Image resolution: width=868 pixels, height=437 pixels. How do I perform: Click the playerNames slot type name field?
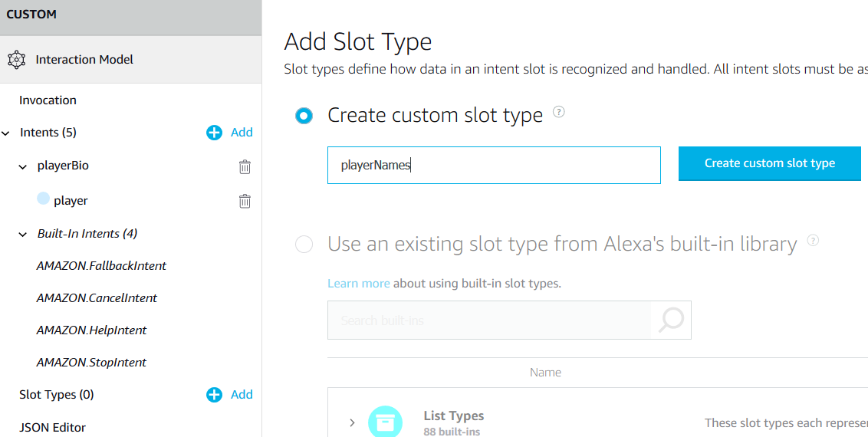[493, 165]
